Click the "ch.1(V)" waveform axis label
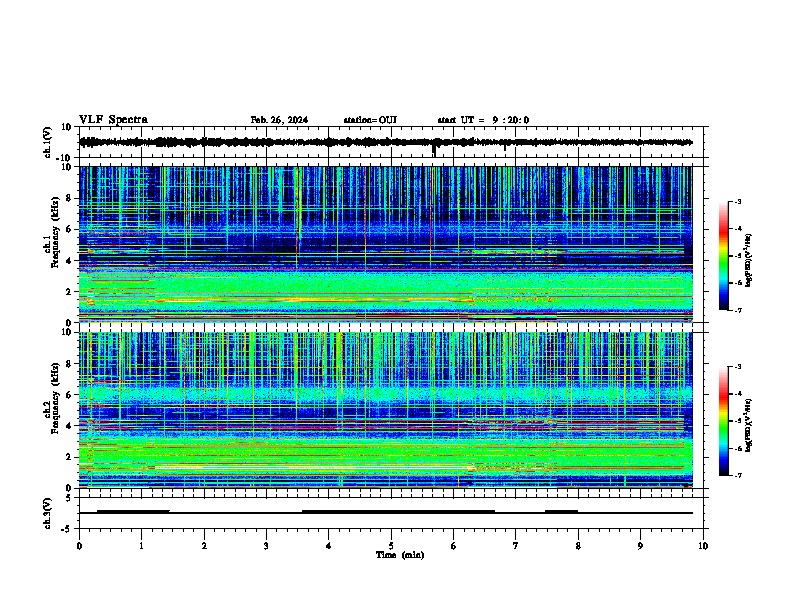The width and height of the screenshot is (792, 612). pos(48,142)
